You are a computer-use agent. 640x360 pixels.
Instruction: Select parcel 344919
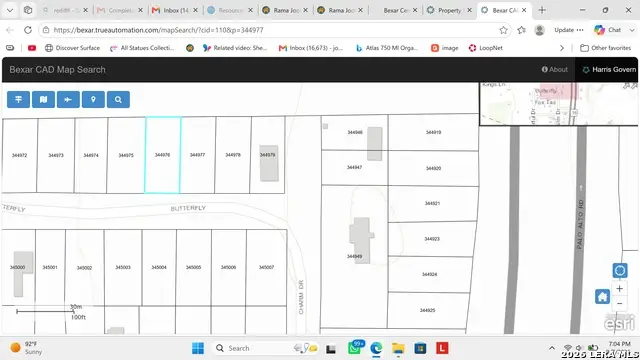[433, 132]
